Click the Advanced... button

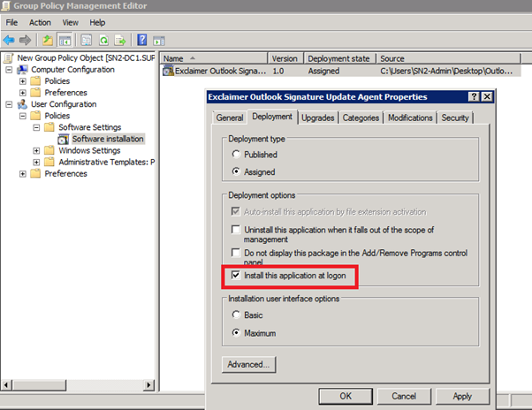pos(248,363)
